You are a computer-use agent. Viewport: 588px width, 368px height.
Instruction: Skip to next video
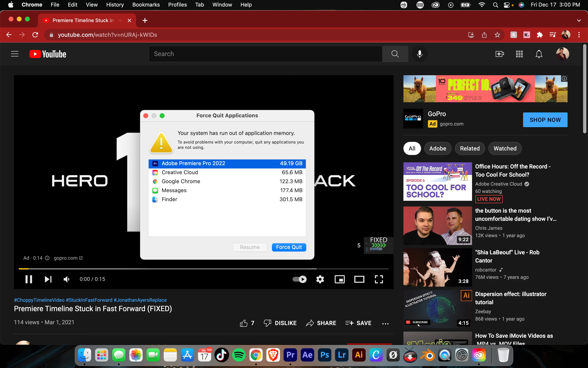click(48, 279)
